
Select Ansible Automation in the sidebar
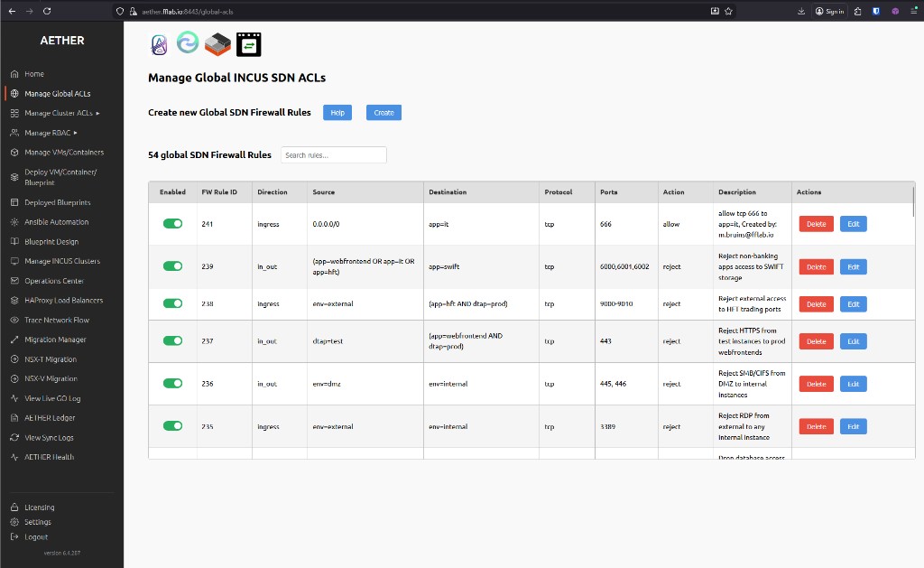click(54, 221)
